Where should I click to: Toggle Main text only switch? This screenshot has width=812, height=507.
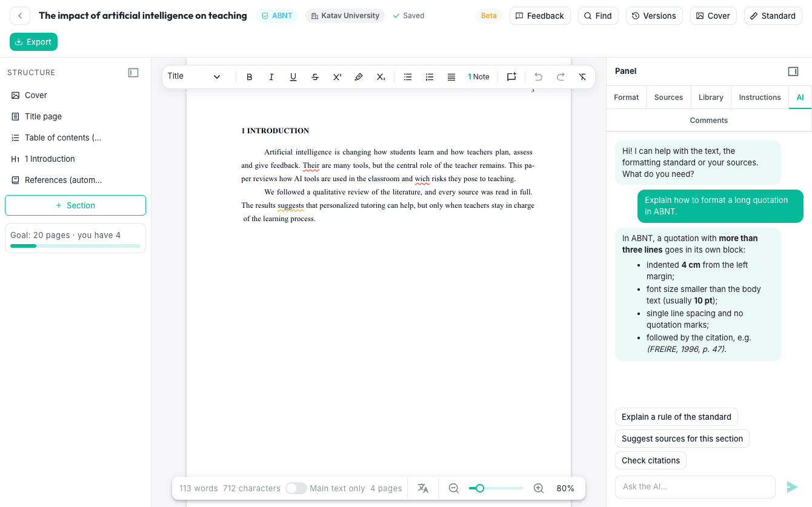296,488
